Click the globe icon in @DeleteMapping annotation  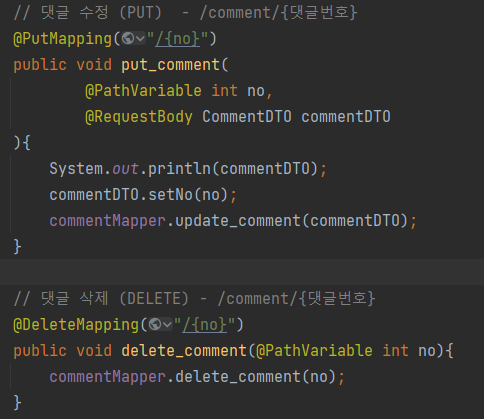click(x=155, y=324)
